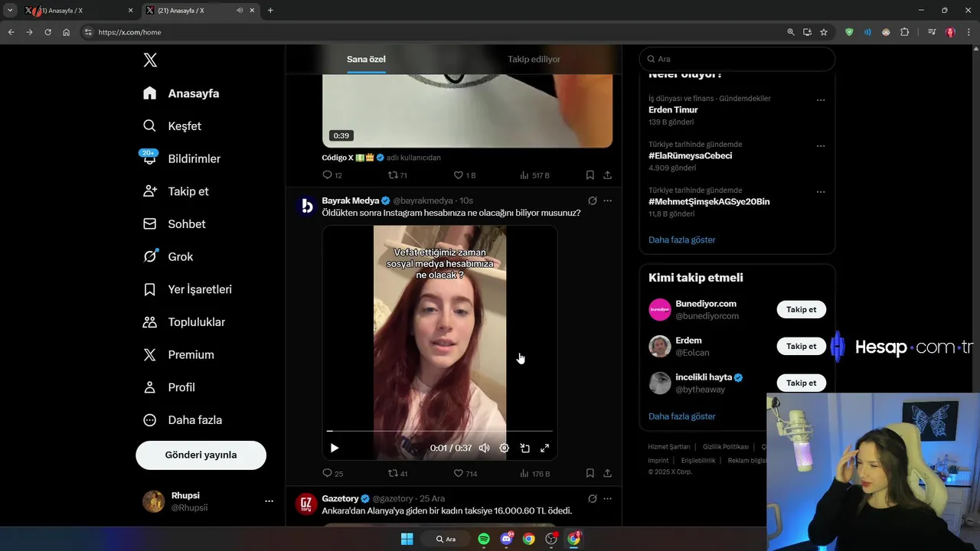Bookmark the Código X video post

(x=590, y=175)
